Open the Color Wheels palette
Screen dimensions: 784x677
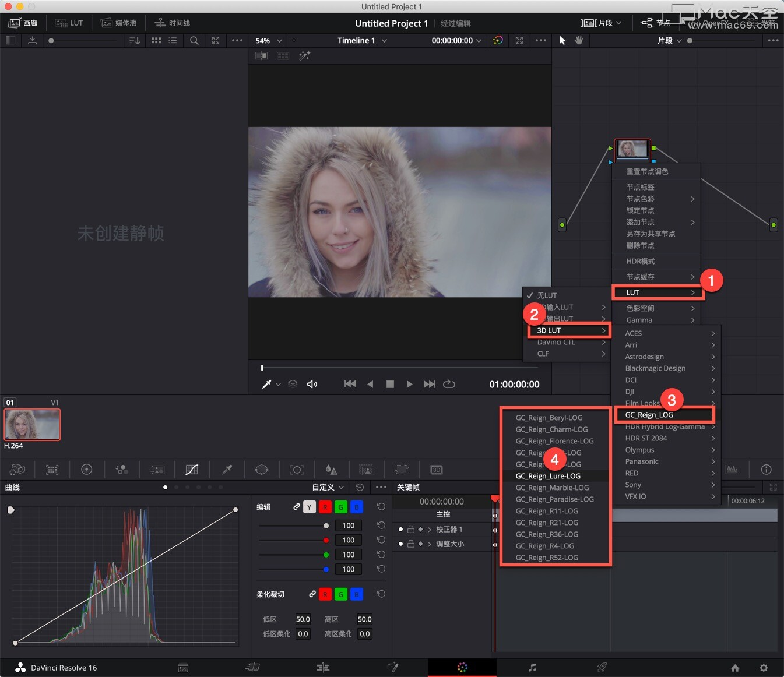[87, 470]
